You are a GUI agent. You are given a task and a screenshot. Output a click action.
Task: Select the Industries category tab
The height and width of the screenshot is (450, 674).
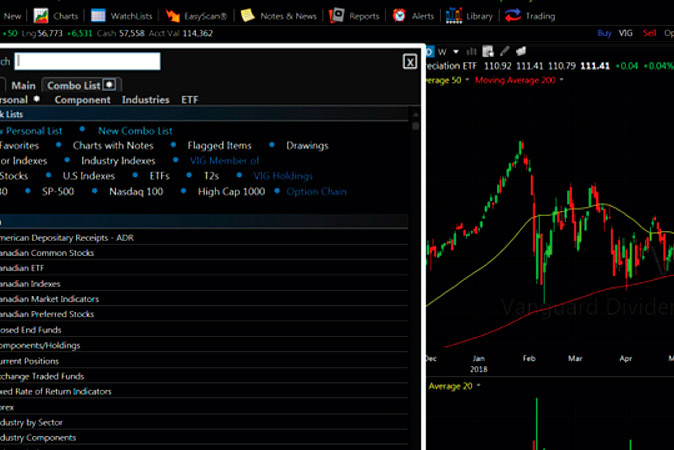click(145, 100)
